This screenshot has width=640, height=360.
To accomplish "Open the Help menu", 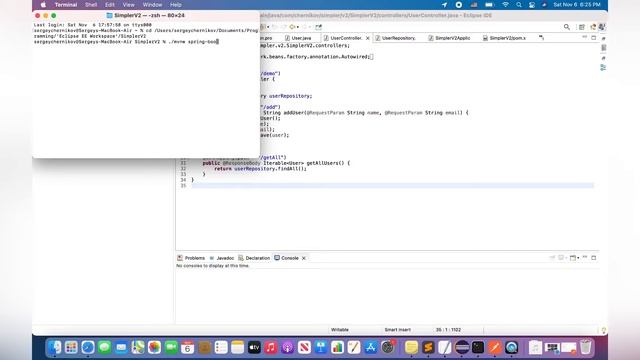I will [176, 5].
